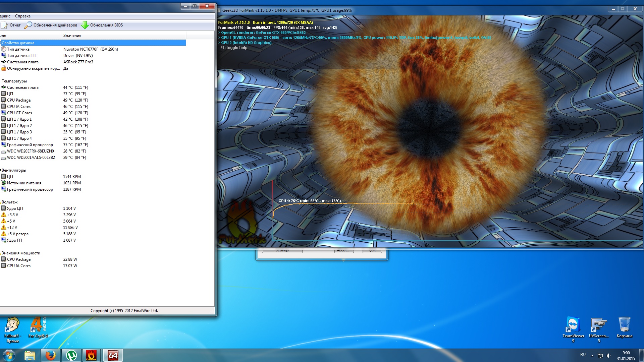Click the Обновления BIOS green arrow
The height and width of the screenshot is (362, 644).
(x=85, y=25)
